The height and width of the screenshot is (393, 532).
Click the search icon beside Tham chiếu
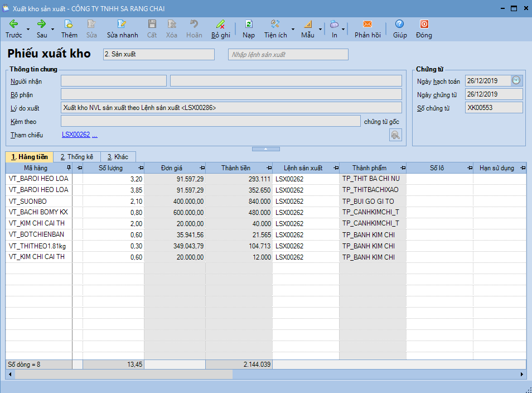(395, 135)
